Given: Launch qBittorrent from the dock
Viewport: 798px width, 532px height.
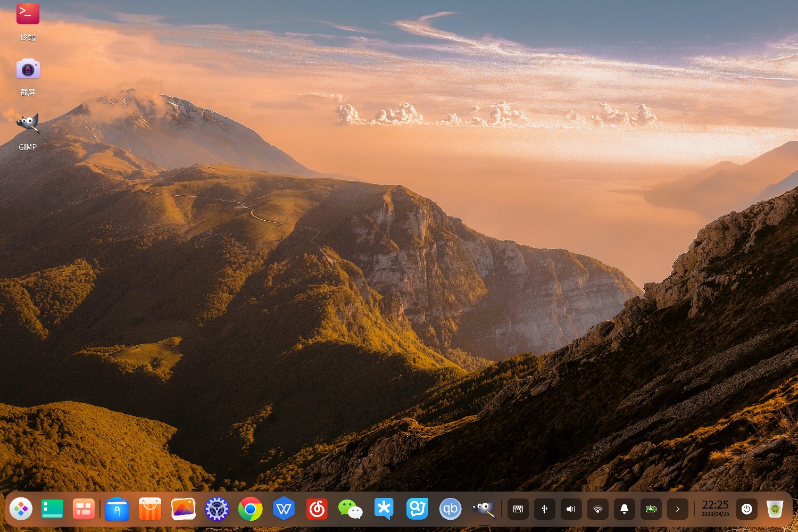Looking at the screenshot, I should [450, 509].
